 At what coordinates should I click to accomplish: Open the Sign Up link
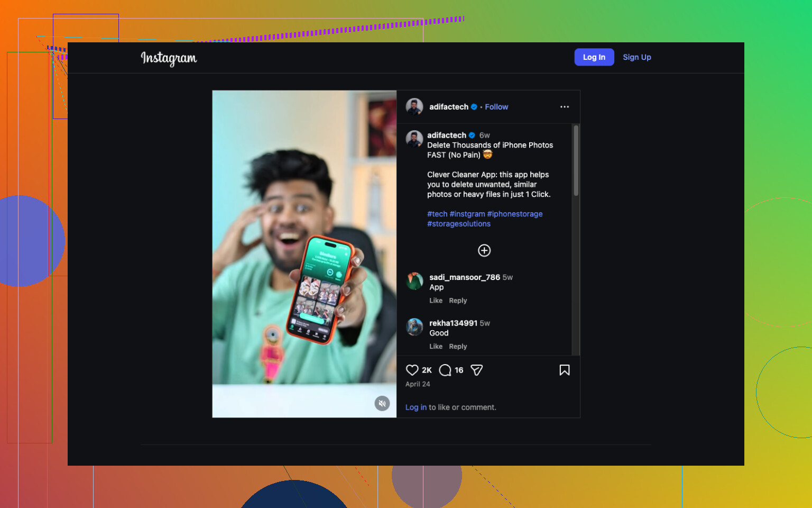coord(637,57)
